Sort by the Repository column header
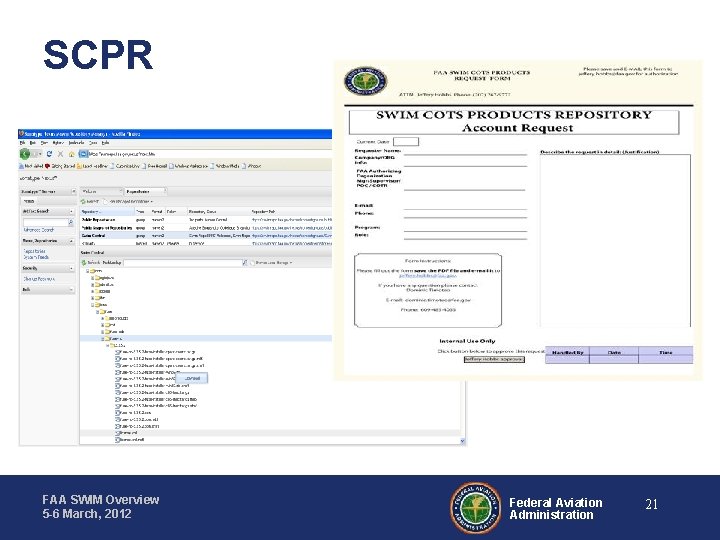 (107, 212)
